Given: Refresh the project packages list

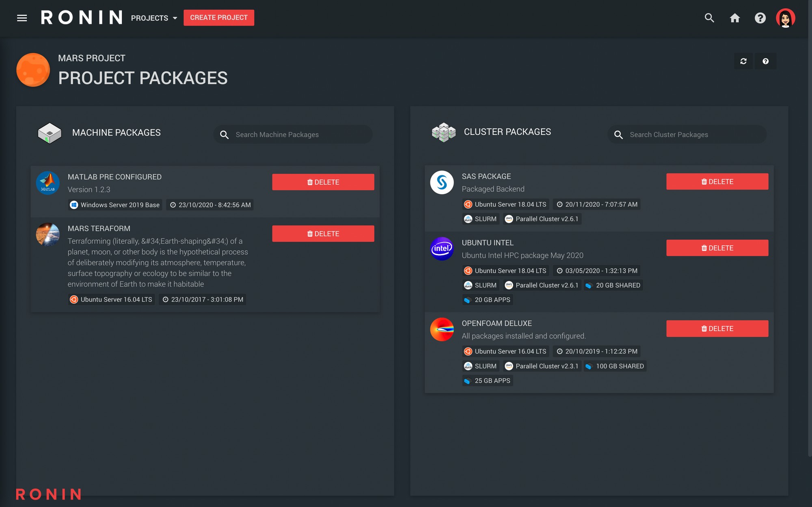Looking at the screenshot, I should pos(743,61).
